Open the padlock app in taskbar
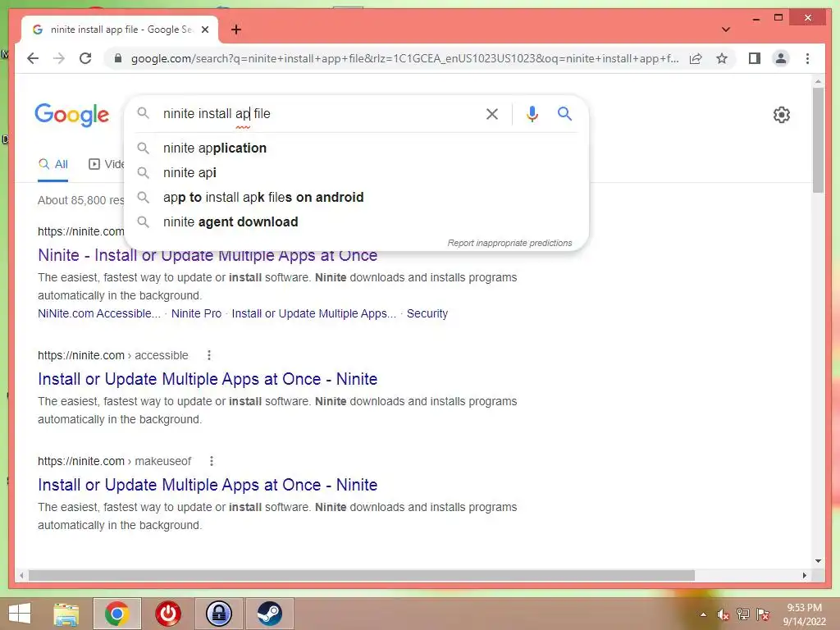840x630 pixels. 219,614
